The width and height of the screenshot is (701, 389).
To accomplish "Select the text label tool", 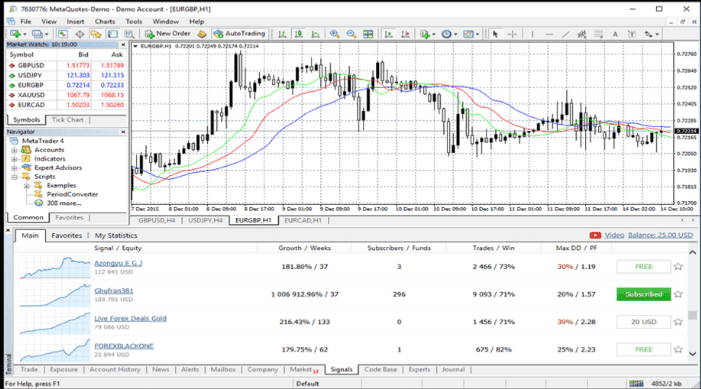I will tap(632, 34).
